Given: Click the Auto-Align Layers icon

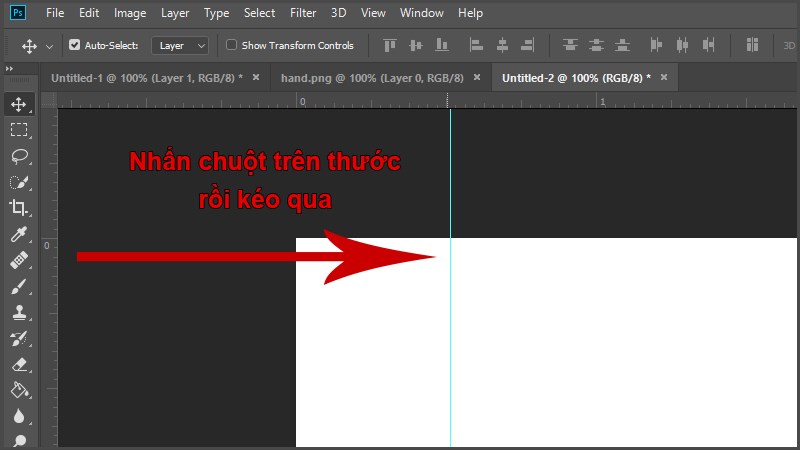Looking at the screenshot, I should 752,45.
